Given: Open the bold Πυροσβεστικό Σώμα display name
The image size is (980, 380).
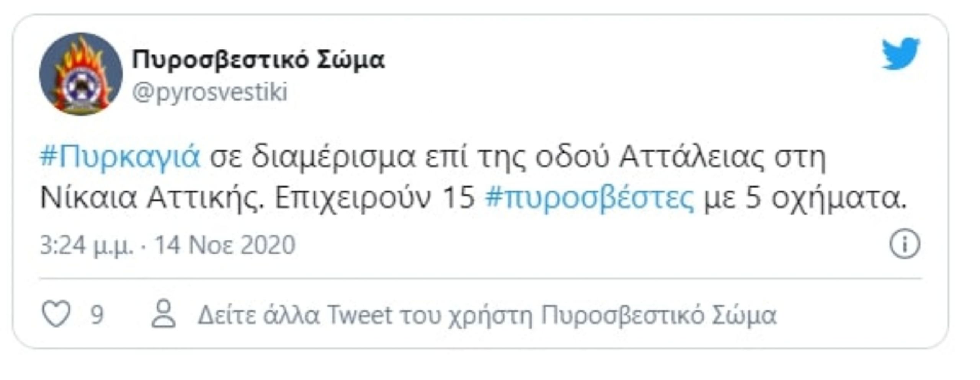Looking at the screenshot, I should click(258, 60).
